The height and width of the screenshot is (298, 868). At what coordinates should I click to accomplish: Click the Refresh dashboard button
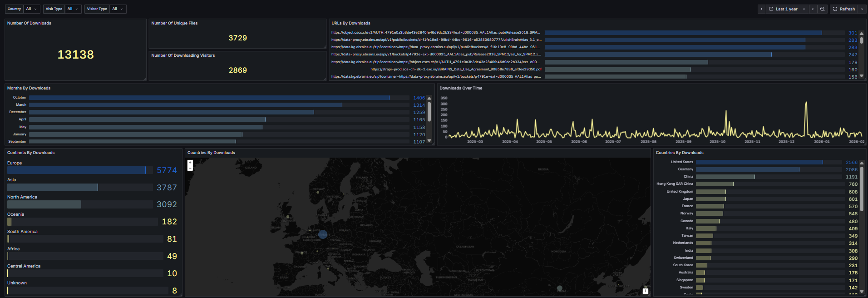(x=844, y=9)
